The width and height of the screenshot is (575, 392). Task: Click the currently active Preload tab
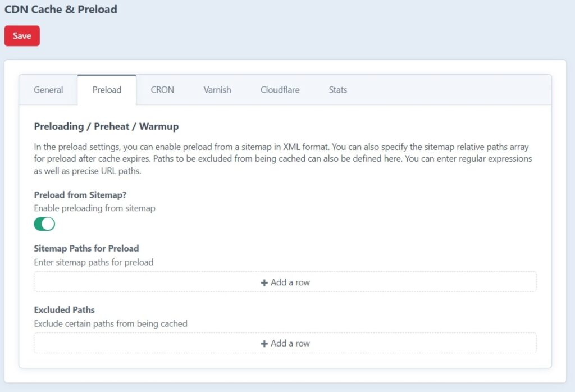point(107,89)
